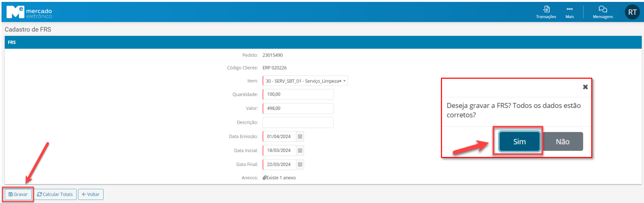
Task: Decline with the Não button
Action: coord(563,141)
